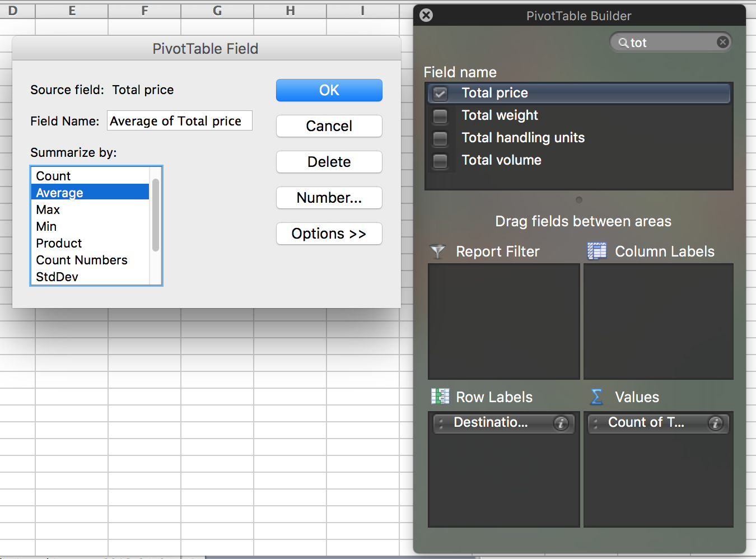Select the Total price field name
Viewport: 756px width, 559px height.
494,93
